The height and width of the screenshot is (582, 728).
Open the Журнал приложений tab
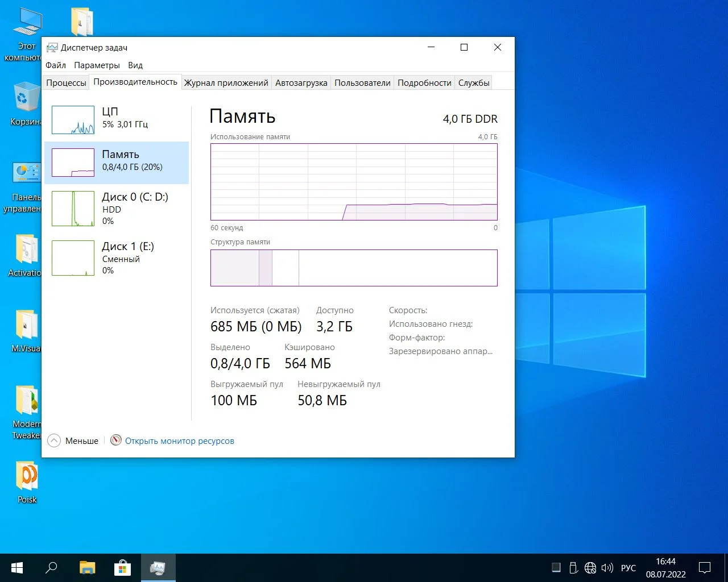pos(226,83)
